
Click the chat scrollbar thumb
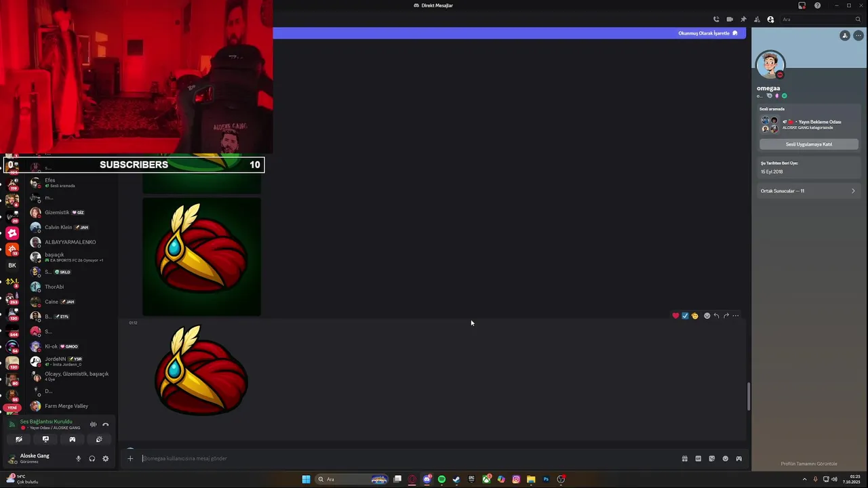(x=749, y=396)
